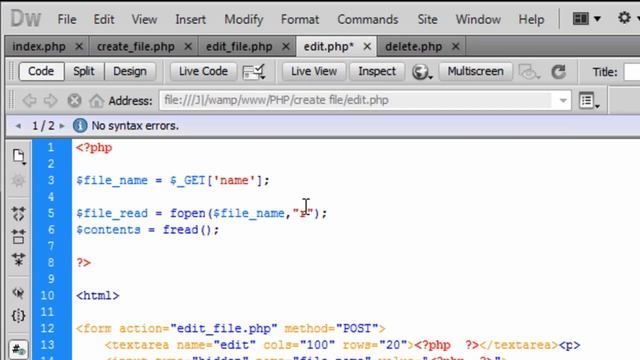
Task: Switch to Design view
Action: click(130, 71)
